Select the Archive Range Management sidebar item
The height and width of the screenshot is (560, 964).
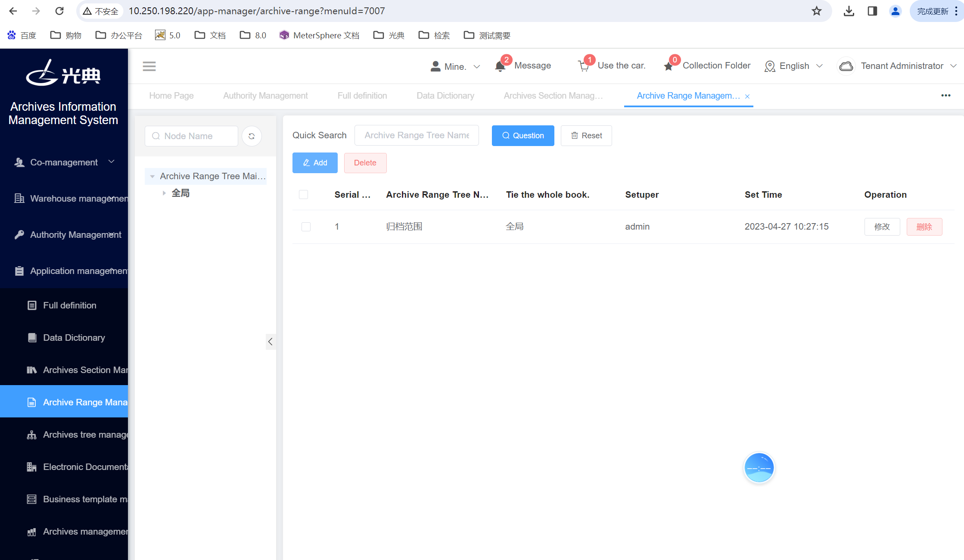pos(64,402)
